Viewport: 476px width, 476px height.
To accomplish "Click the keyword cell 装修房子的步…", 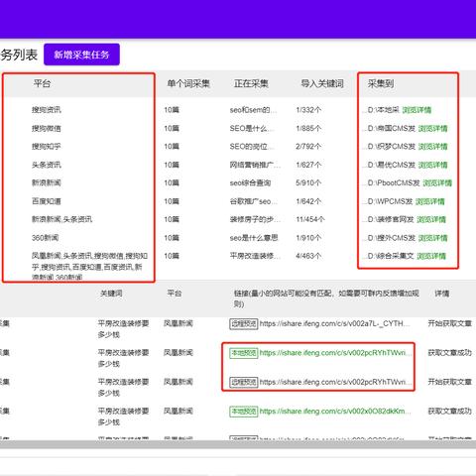I will pyautogui.click(x=255, y=219).
